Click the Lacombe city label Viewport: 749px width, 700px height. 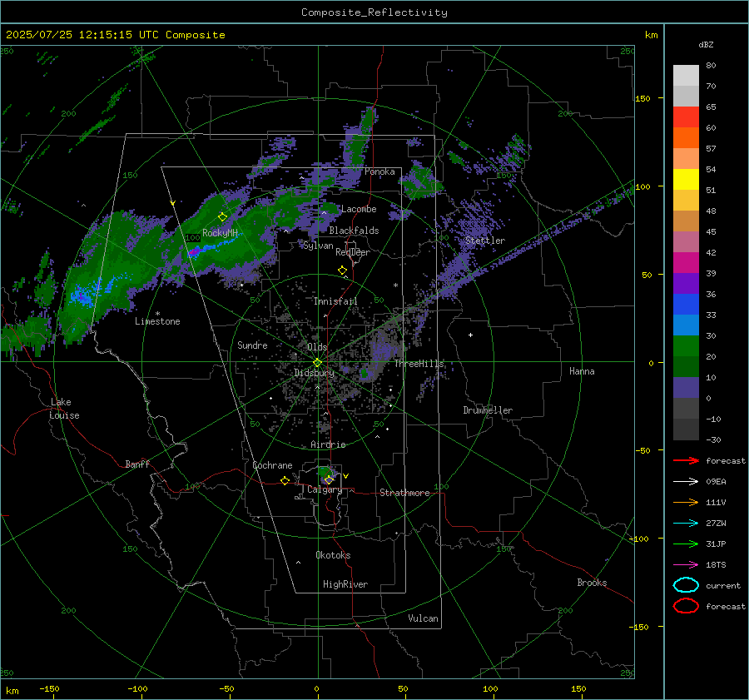359,209
